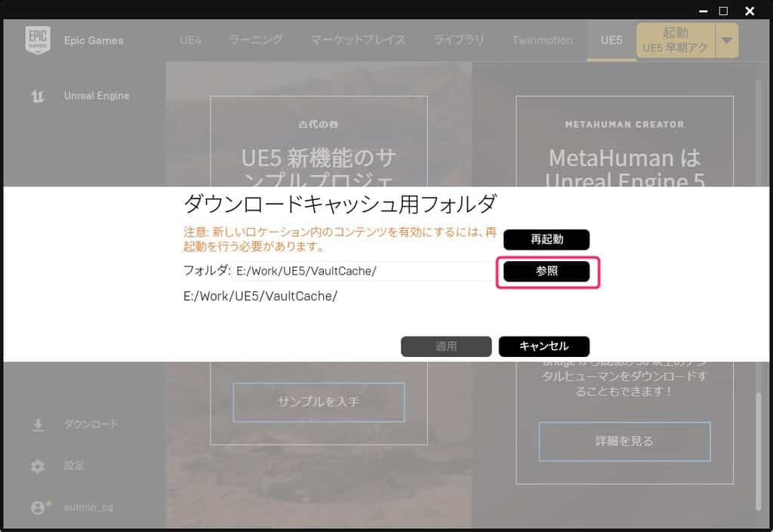Select the ライブラリ tab
The height and width of the screenshot is (532, 773).
tap(458, 40)
